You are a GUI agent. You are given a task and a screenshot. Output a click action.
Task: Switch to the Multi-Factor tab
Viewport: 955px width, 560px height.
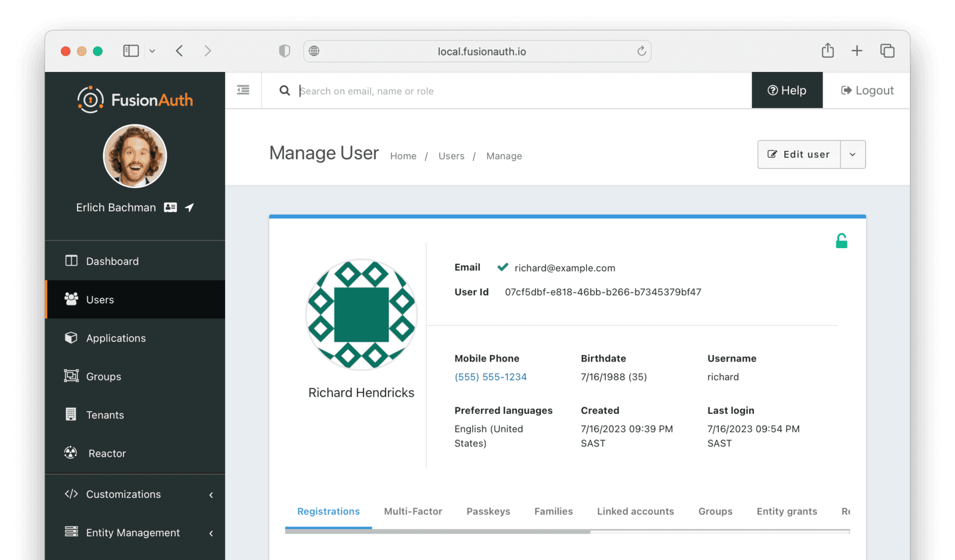click(x=413, y=511)
